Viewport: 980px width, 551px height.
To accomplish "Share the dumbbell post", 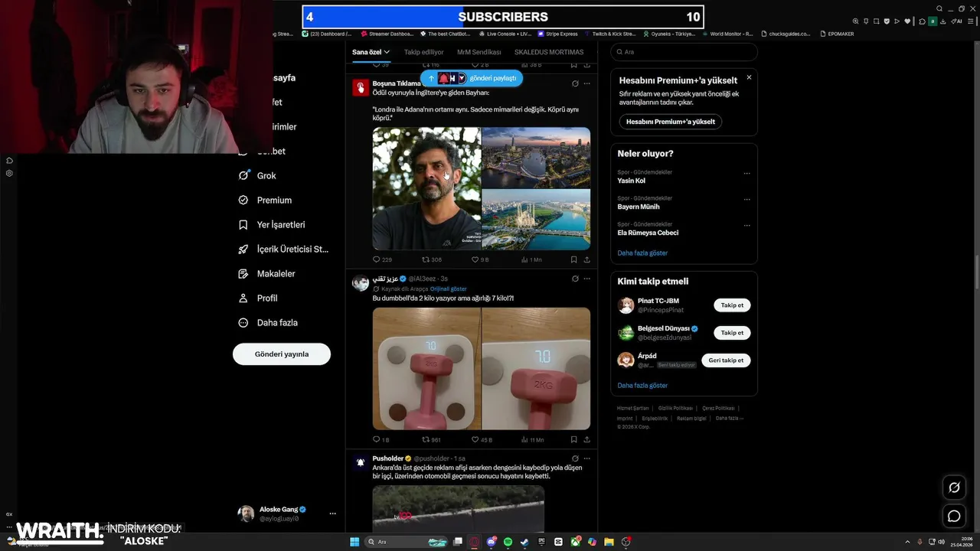I will (x=586, y=439).
